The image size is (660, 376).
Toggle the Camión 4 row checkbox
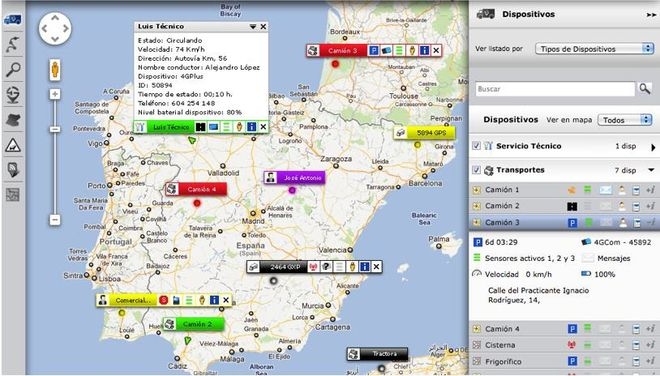coord(476,329)
